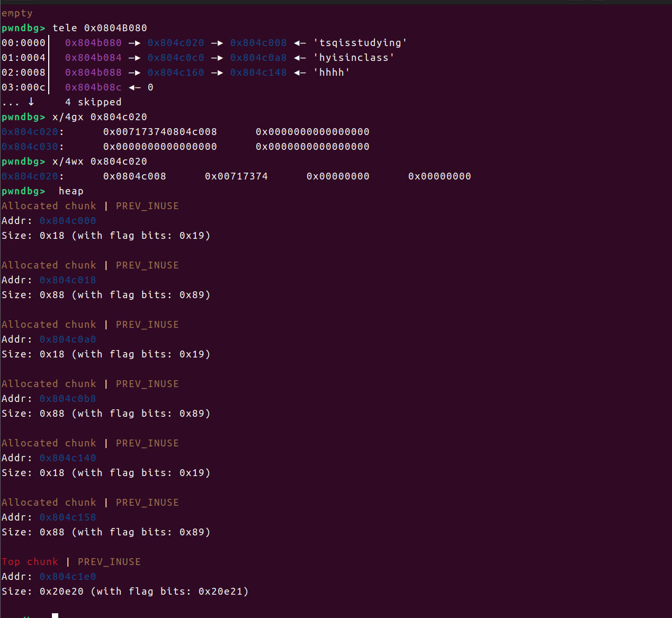The height and width of the screenshot is (618, 672).
Task: Click heap chunk address 0x804c018
Action: coord(68,280)
